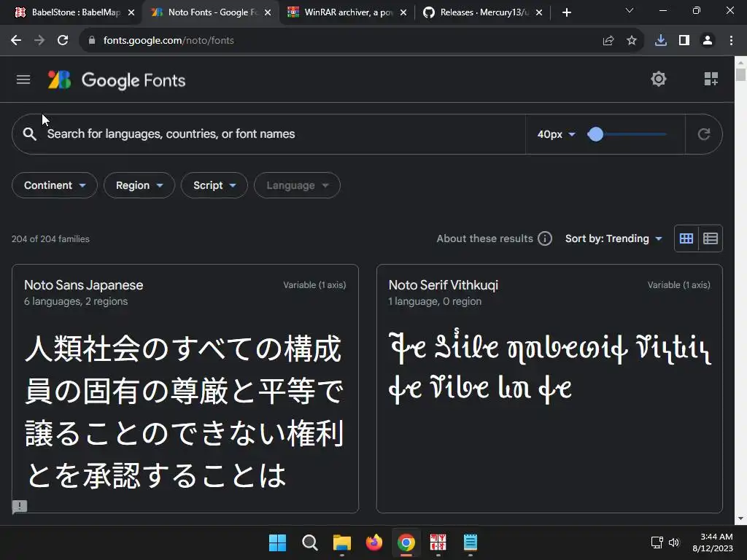
Task: Expand the Language filter
Action: point(298,185)
